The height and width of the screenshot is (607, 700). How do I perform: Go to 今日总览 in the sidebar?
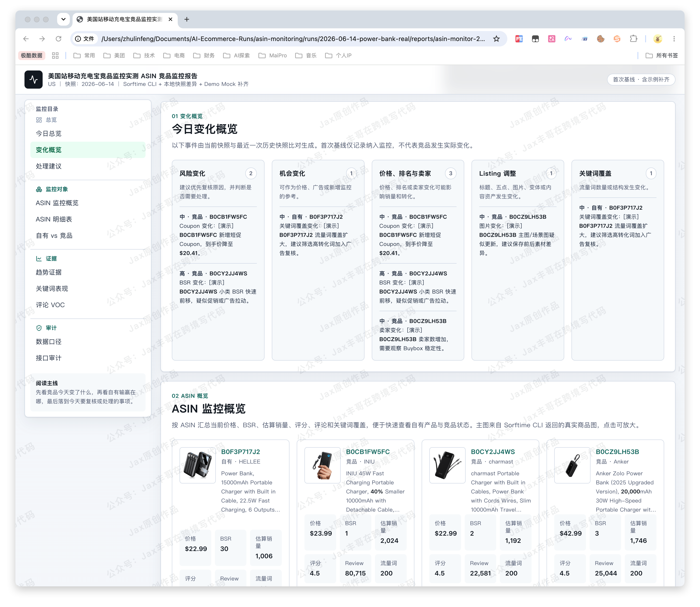point(88,134)
